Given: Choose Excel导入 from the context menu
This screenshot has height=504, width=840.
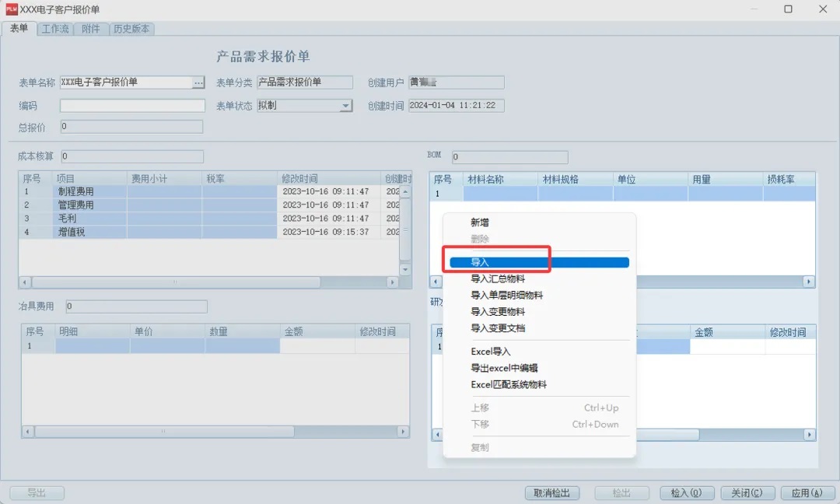Looking at the screenshot, I should (540, 352).
